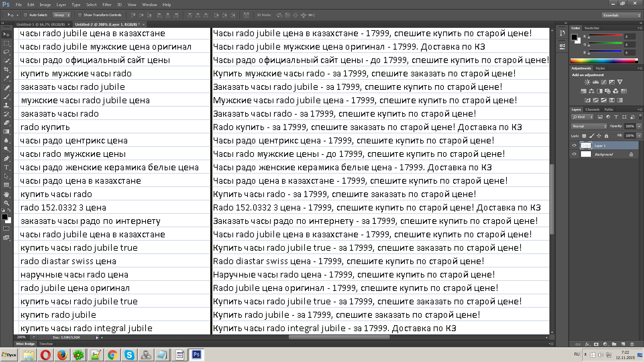Select the Dodge tool
The width and height of the screenshot is (644, 362).
(x=6, y=149)
